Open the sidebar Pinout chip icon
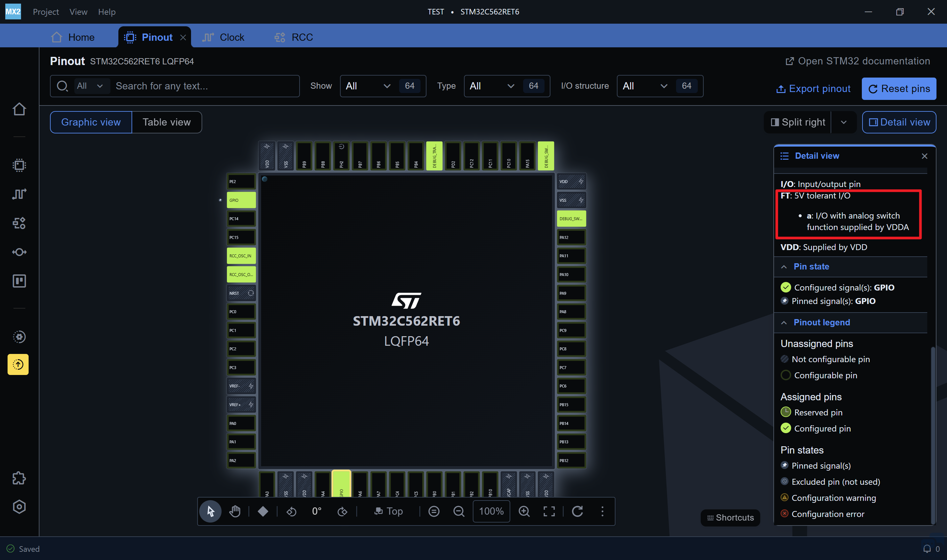Viewport: 947px width, 560px height. (x=19, y=165)
